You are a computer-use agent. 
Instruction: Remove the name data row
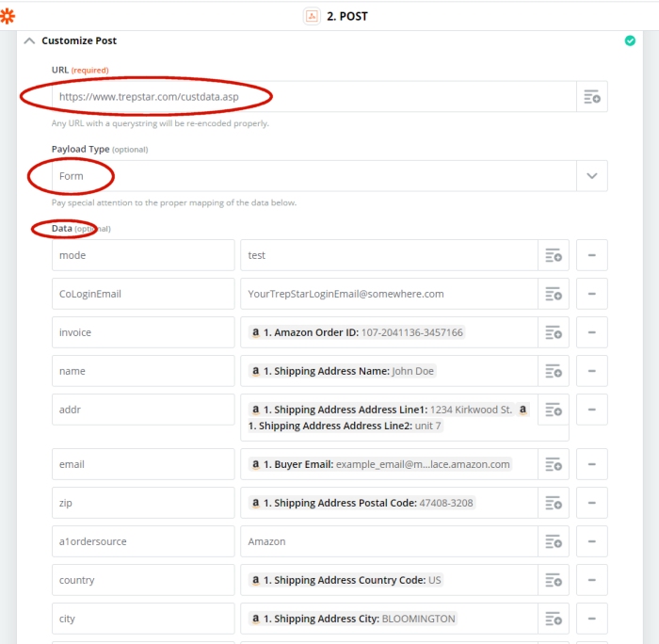(x=592, y=371)
